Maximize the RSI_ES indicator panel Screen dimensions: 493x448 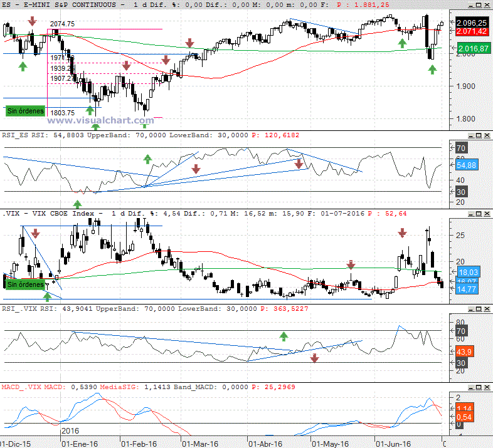[x=479, y=135]
